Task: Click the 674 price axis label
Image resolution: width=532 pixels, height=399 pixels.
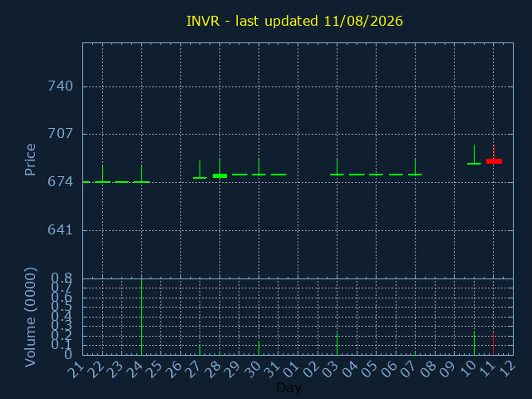Action: tap(60, 182)
